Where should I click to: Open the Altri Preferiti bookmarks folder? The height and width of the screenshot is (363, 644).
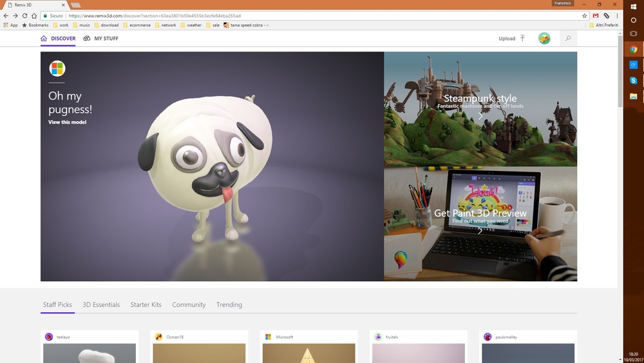click(x=603, y=25)
